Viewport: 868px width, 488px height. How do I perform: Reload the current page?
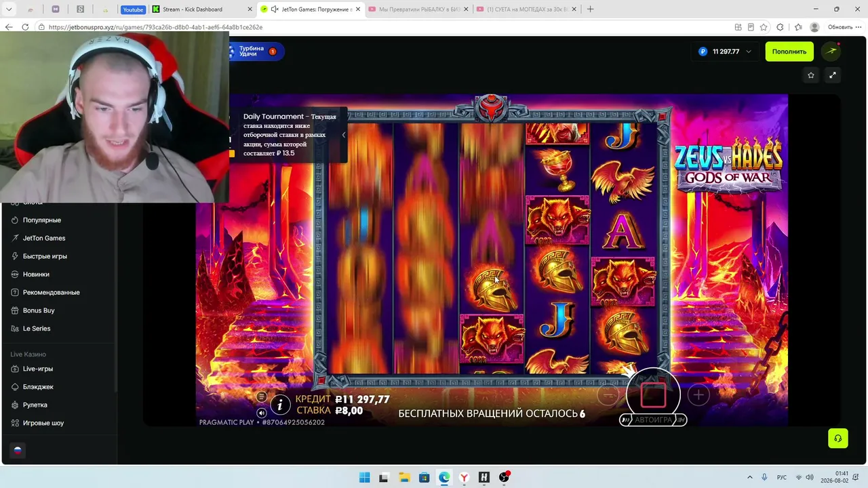coord(25,27)
